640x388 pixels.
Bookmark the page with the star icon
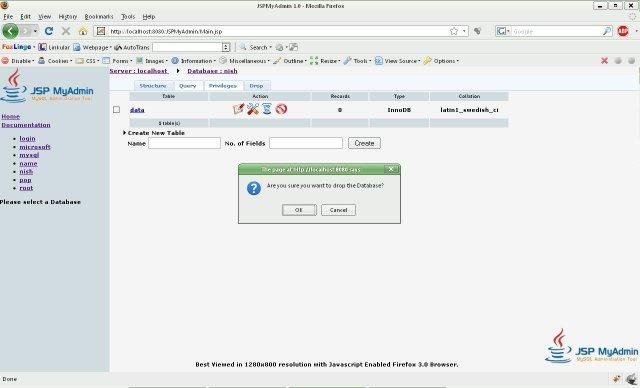[453, 31]
